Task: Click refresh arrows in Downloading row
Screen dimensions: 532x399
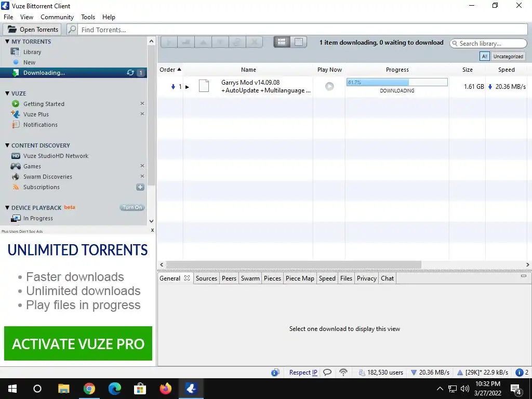Action: 130,73
